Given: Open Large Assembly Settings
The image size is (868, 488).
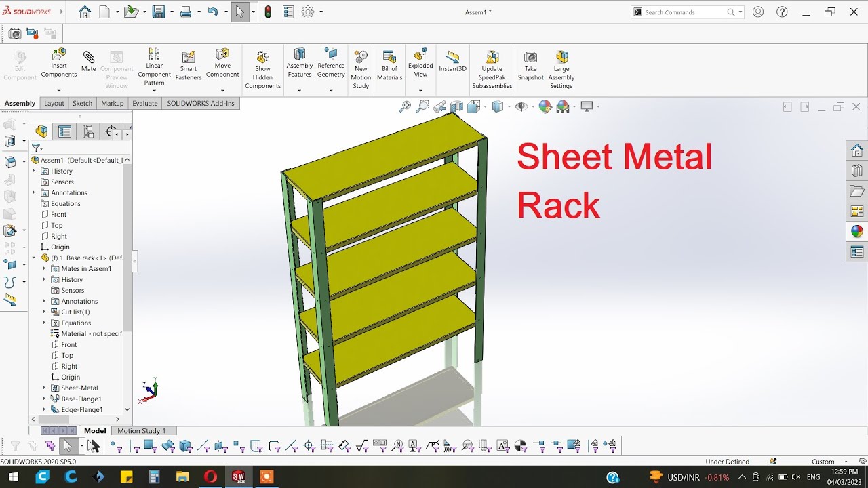Looking at the screenshot, I should [561, 69].
